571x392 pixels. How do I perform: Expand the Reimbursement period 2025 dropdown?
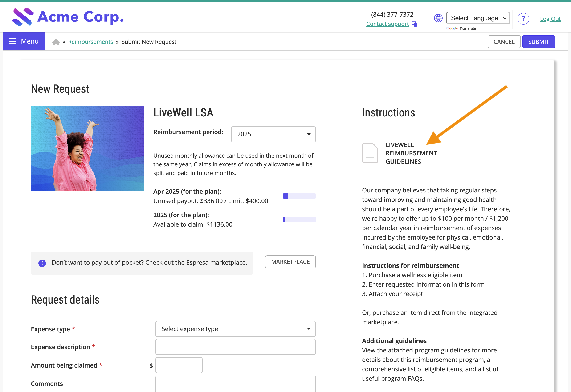pyautogui.click(x=273, y=134)
